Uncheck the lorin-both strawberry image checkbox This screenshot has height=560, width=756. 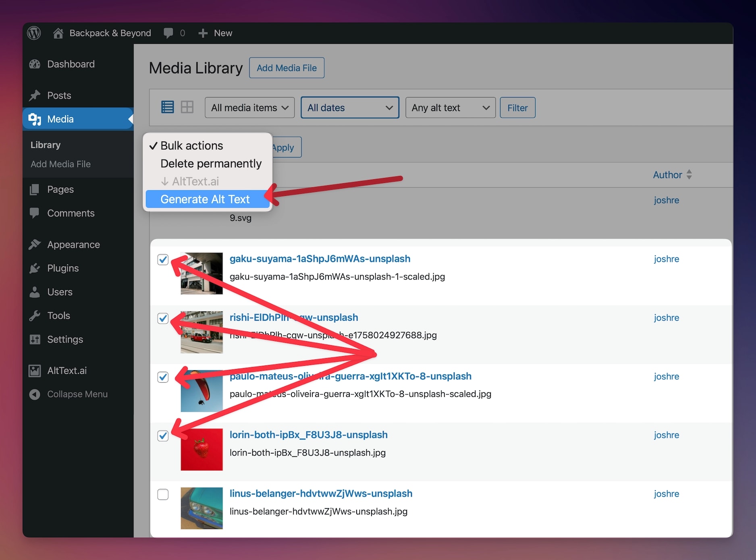point(163,436)
